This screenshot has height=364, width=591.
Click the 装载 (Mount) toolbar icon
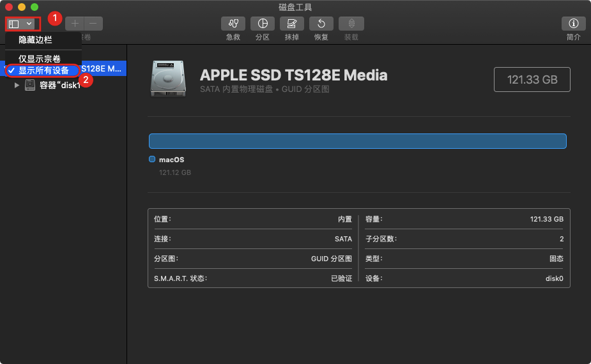[x=351, y=24]
